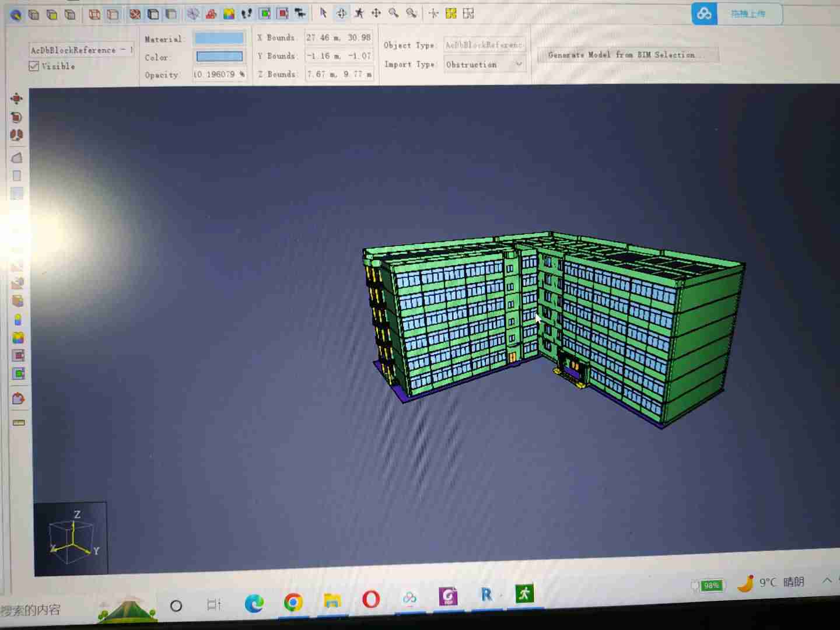This screenshot has width=840, height=630.
Task: Toggle the green square display toolbar button
Action: tap(265, 13)
